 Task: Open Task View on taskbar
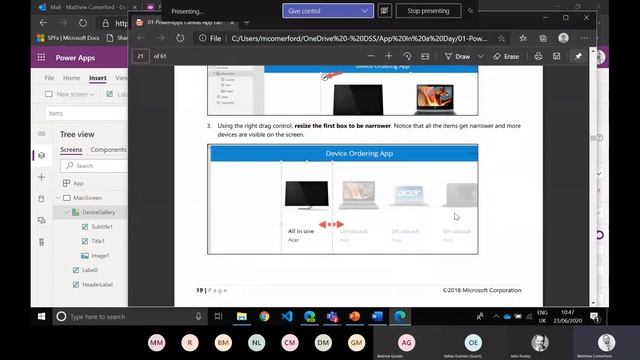219,316
